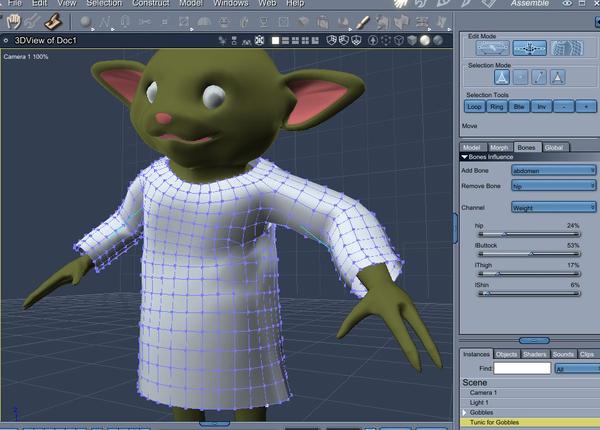Switch to three-pane view layout

(295, 41)
